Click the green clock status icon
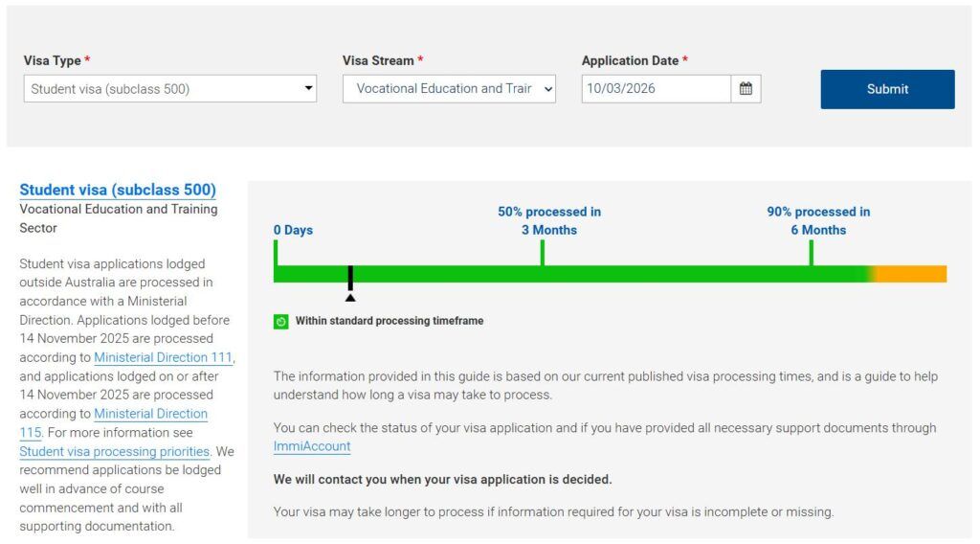 281,322
